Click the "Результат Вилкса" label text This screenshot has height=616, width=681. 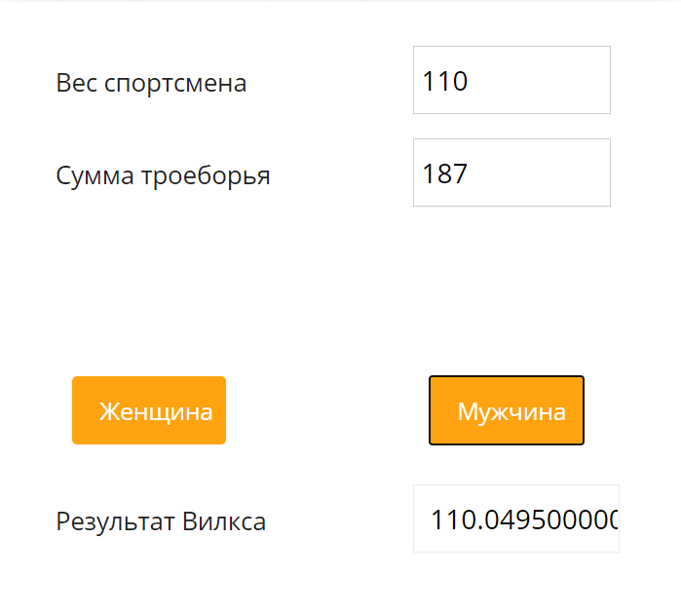161,522
